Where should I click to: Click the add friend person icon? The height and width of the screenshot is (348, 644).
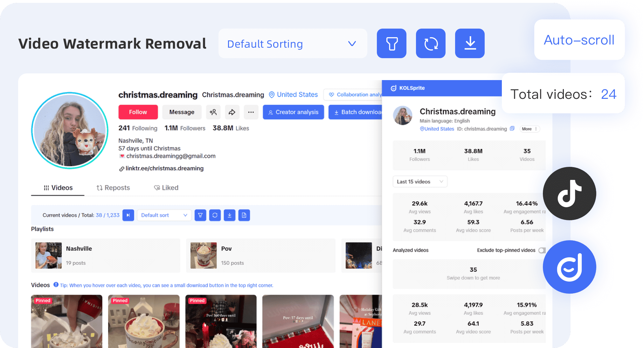[213, 112]
